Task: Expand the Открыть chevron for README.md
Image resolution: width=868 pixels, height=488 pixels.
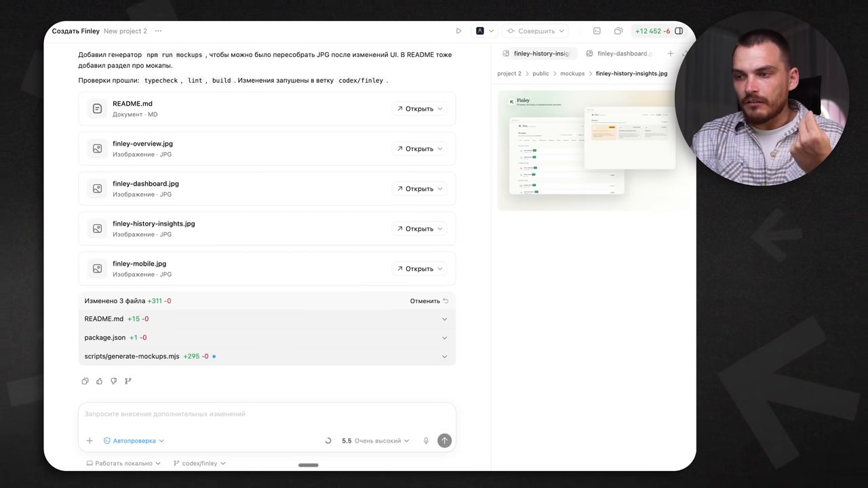Action: (440, 108)
